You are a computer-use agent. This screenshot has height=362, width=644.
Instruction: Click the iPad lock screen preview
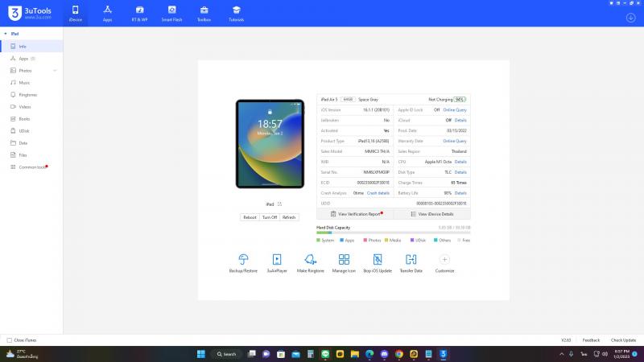tap(270, 144)
